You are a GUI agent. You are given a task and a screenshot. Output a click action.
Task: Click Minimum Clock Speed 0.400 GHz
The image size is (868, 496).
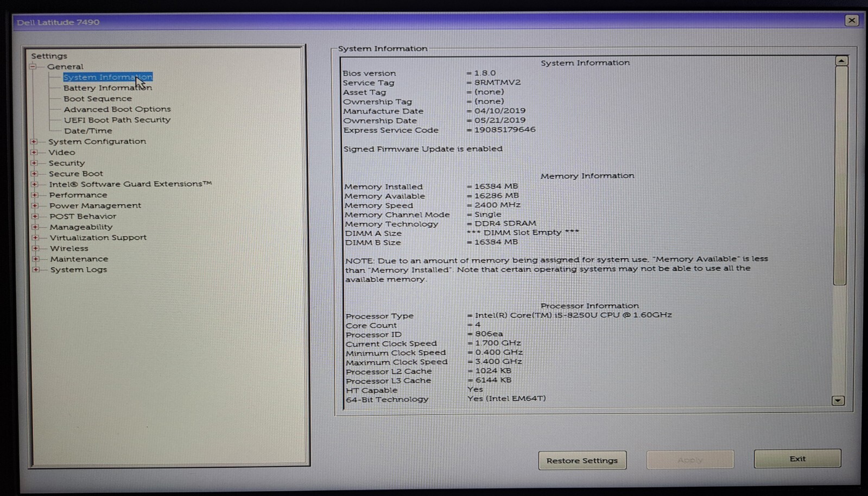(x=499, y=353)
